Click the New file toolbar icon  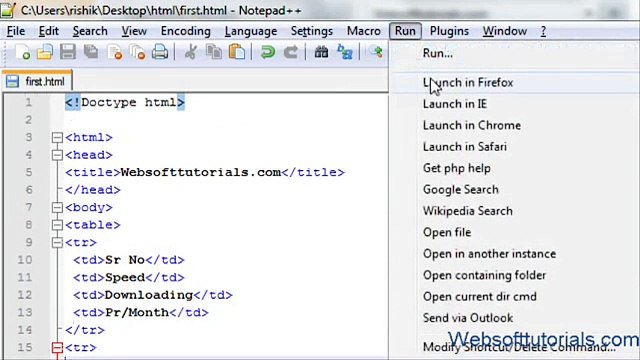click(x=23, y=52)
